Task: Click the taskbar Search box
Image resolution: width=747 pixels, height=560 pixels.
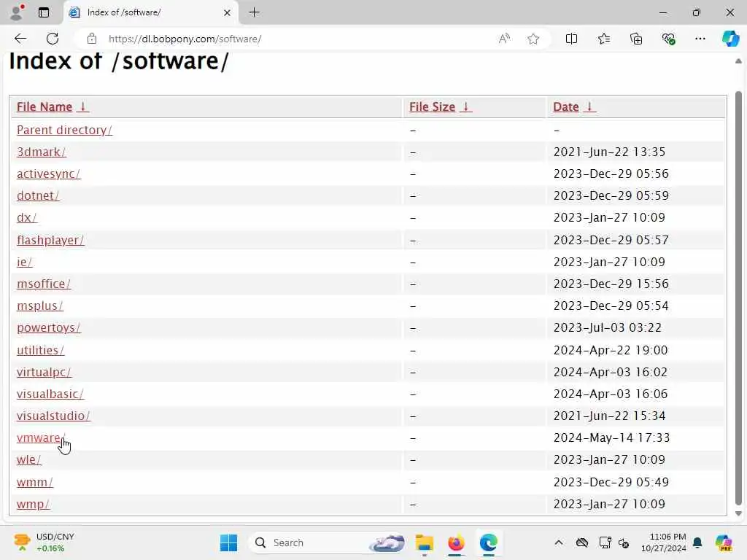Action: (x=329, y=542)
